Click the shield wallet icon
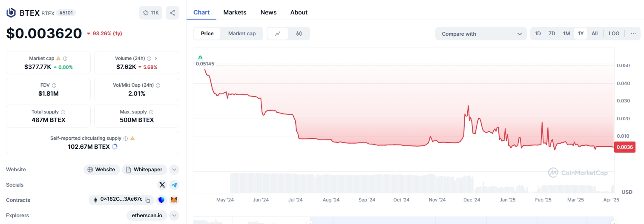The image size is (644, 224). click(x=161, y=200)
